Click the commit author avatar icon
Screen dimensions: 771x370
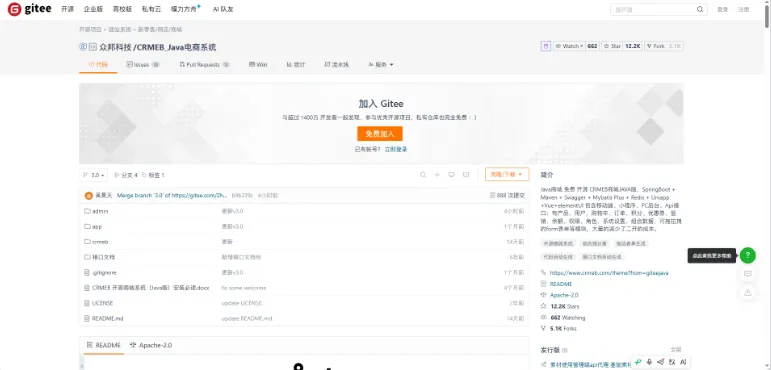click(x=89, y=196)
